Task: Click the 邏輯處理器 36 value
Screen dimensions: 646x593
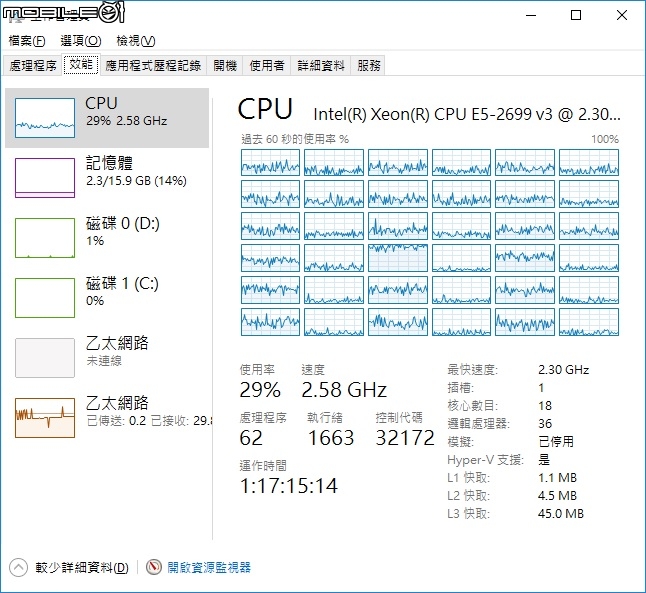Action: pyautogui.click(x=545, y=424)
